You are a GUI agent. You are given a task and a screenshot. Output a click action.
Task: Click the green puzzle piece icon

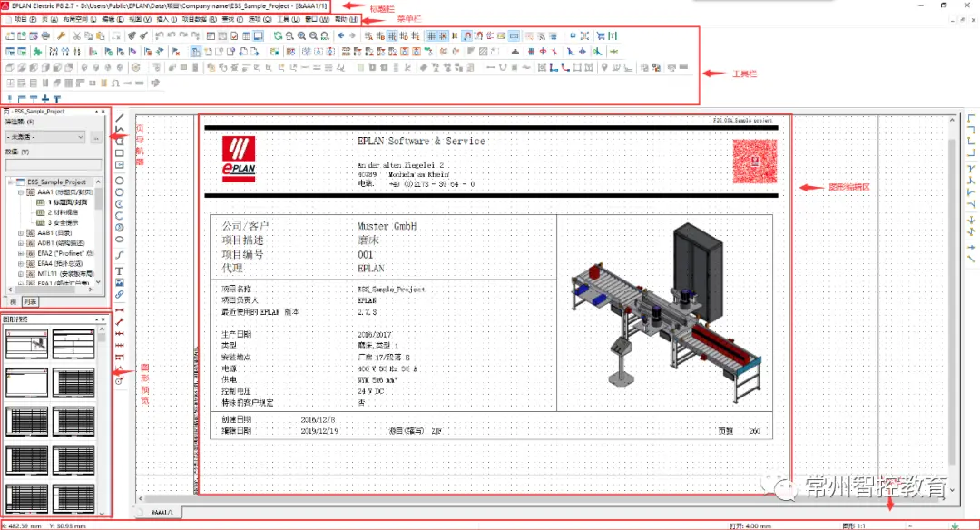click(37, 52)
